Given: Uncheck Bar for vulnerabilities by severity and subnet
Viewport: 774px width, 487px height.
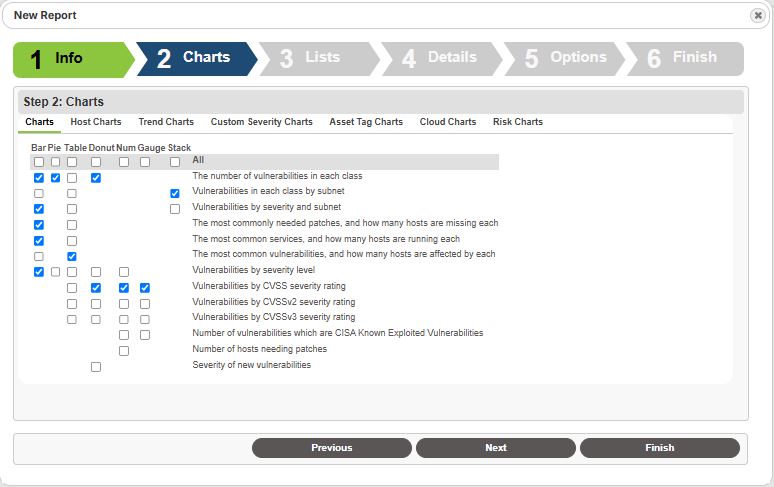Looking at the screenshot, I should click(x=39, y=209).
